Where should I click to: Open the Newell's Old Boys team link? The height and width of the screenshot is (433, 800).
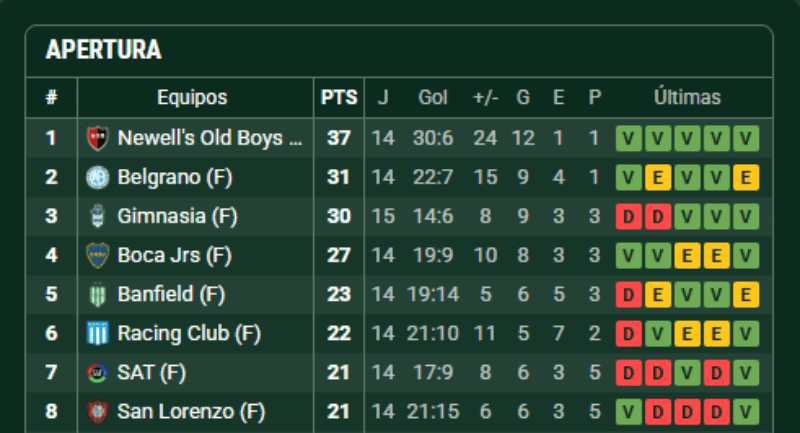(209, 138)
